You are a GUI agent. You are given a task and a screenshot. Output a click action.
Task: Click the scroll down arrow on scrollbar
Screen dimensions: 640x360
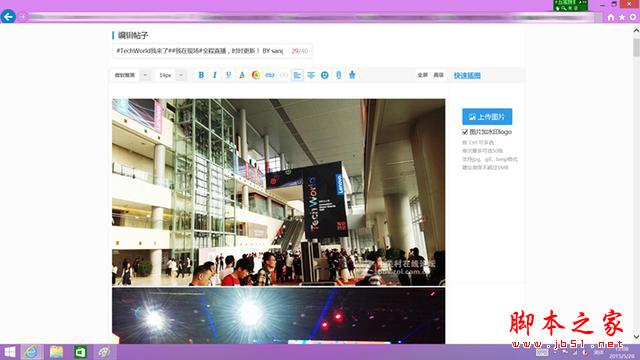636,337
